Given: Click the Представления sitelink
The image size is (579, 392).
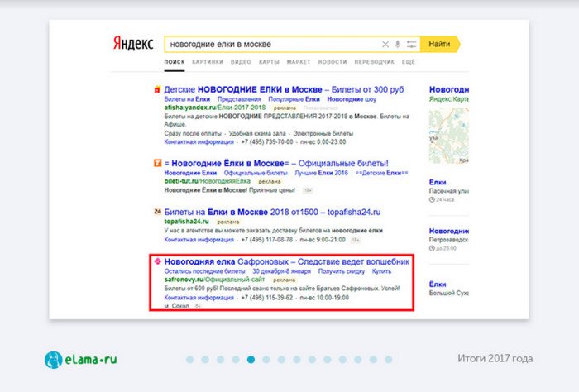Looking at the screenshot, I should pos(239,99).
